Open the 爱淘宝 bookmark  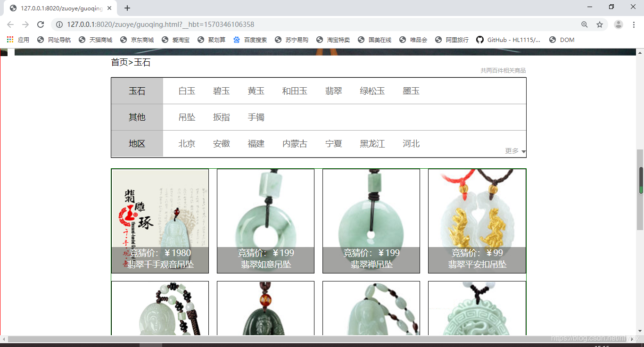tap(178, 40)
